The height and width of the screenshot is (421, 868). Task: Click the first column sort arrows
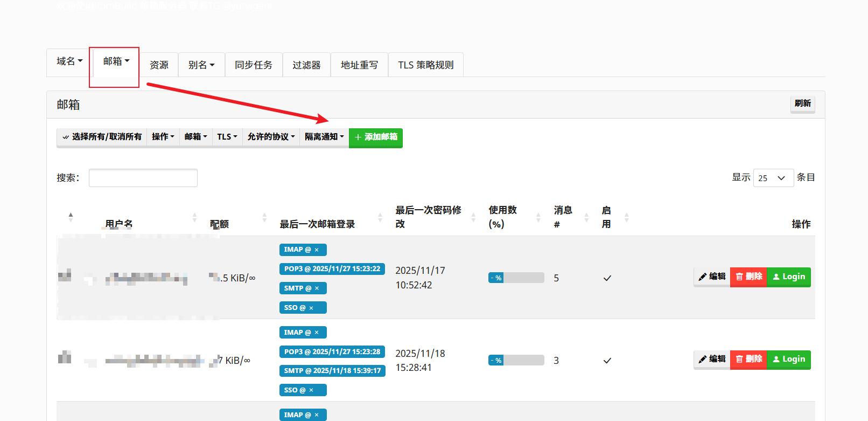[x=71, y=217]
